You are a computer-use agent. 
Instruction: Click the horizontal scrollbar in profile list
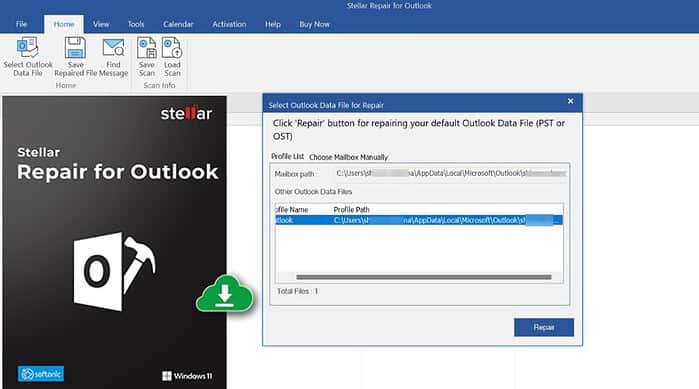(x=424, y=277)
